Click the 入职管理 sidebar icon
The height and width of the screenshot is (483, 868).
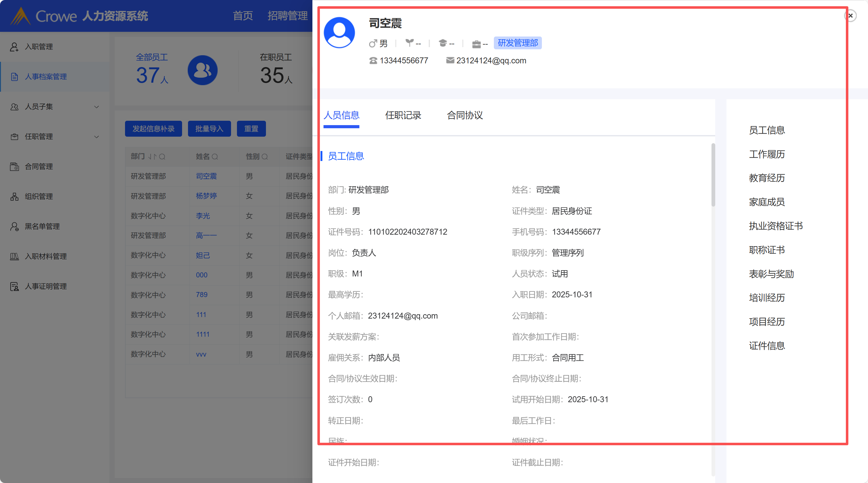(x=14, y=46)
